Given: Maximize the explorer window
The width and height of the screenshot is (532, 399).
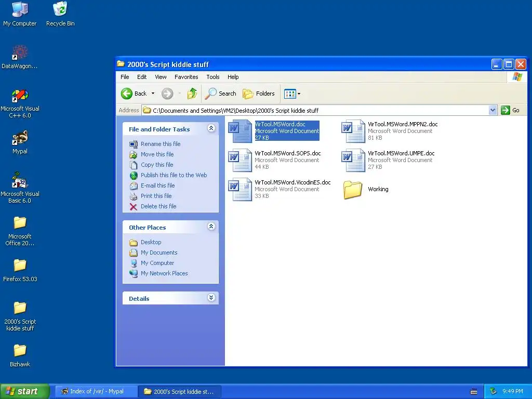Looking at the screenshot, I should coord(509,64).
